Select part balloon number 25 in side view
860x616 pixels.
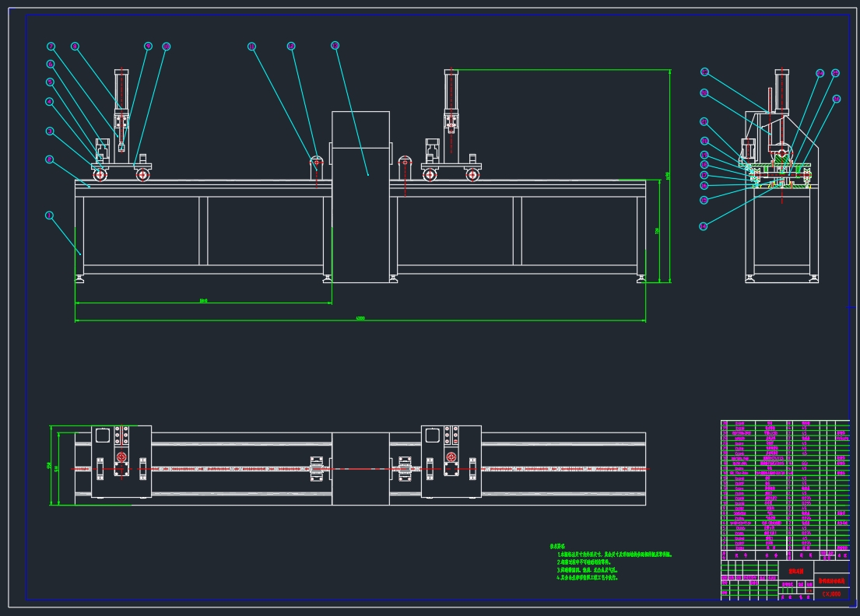click(835, 73)
